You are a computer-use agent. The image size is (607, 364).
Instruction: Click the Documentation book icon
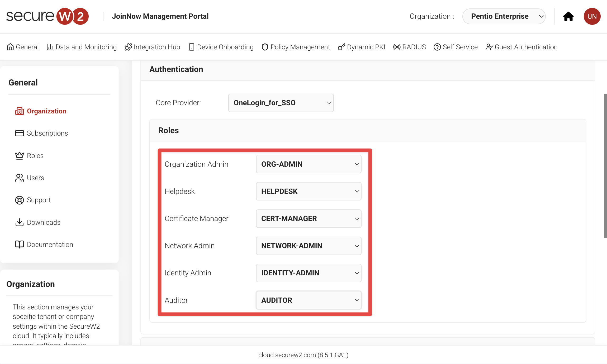coord(20,245)
